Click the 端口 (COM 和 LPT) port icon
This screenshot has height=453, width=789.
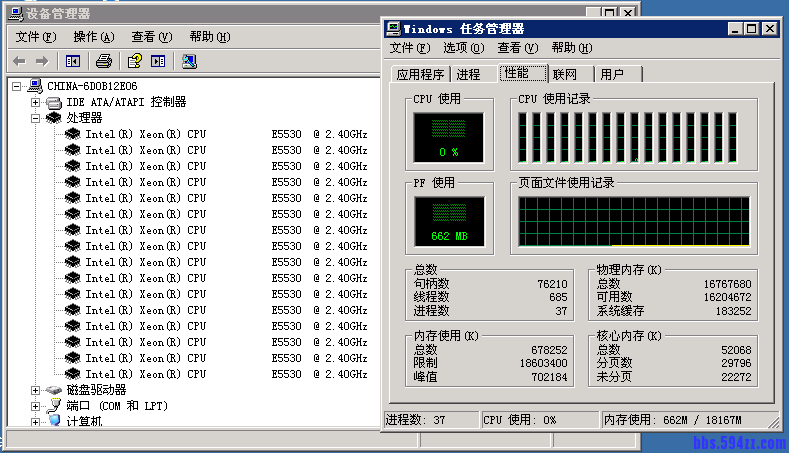tap(54, 406)
